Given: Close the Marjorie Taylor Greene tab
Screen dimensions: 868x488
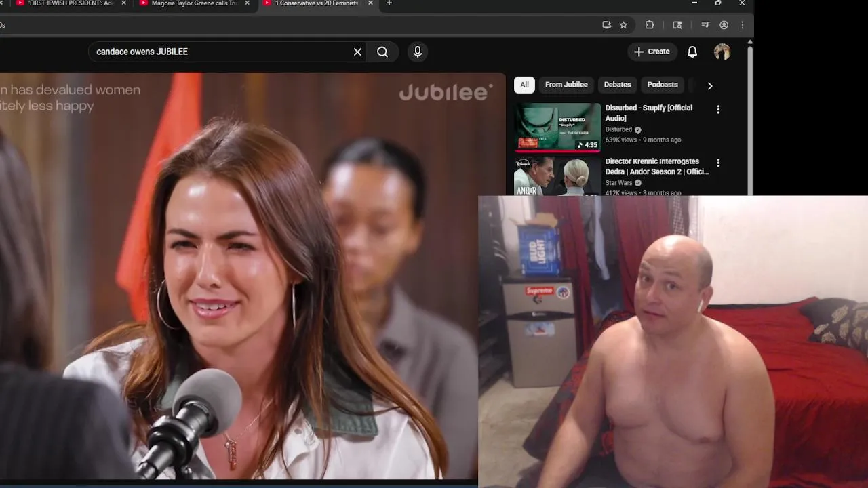Looking at the screenshot, I should [248, 3].
